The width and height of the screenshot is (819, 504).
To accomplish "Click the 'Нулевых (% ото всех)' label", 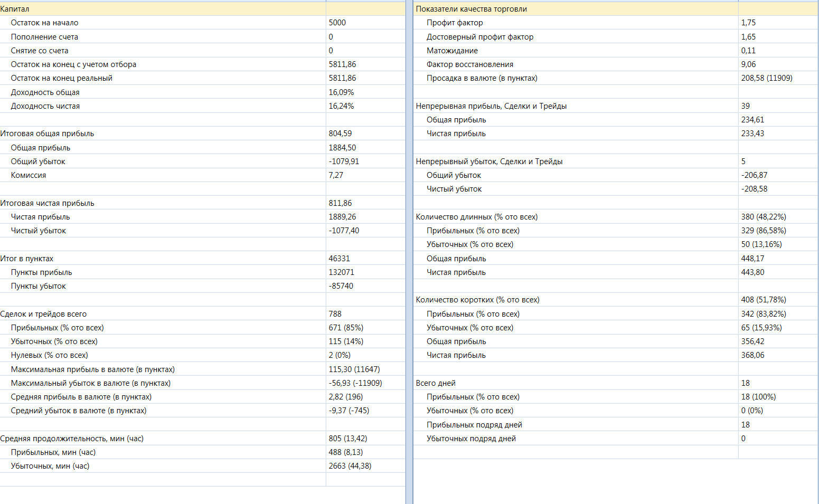I will [x=50, y=355].
